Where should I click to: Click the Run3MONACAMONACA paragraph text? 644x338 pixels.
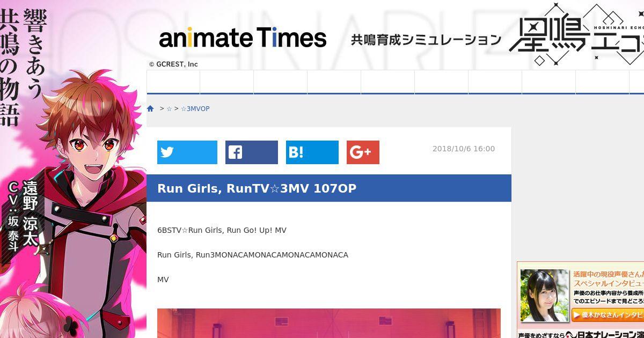(x=253, y=255)
